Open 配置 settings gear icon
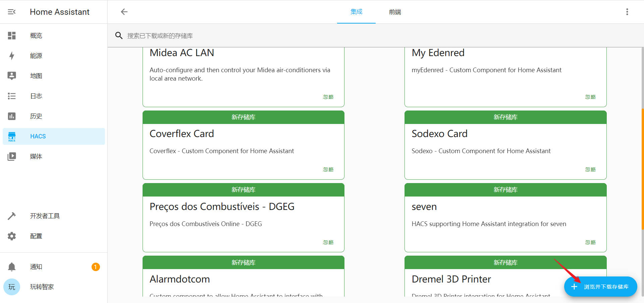644x303 pixels. pyautogui.click(x=12, y=236)
